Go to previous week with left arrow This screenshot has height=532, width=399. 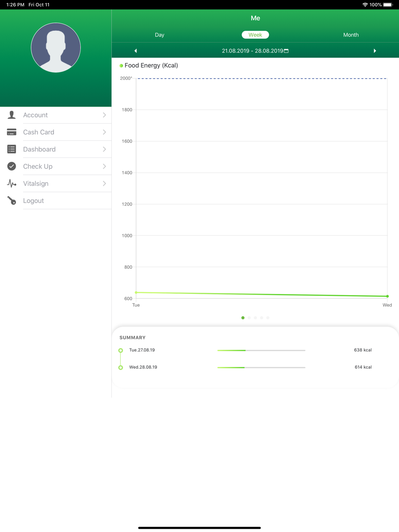click(x=136, y=51)
